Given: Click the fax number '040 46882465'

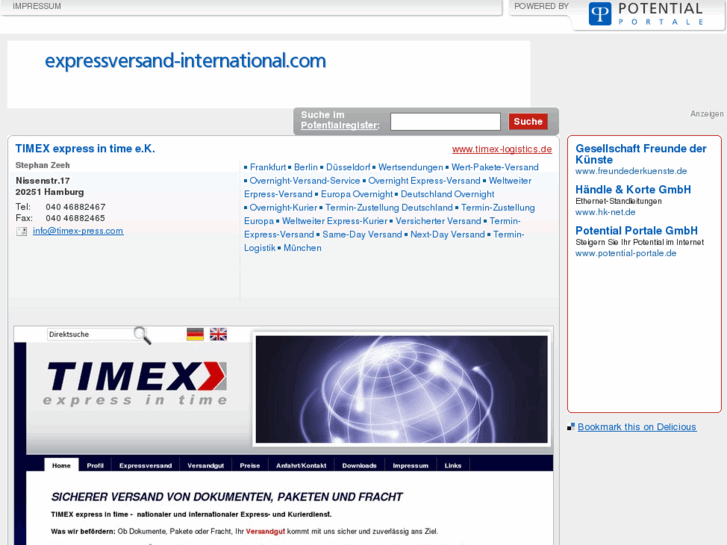Looking at the screenshot, I should click(x=75, y=218).
